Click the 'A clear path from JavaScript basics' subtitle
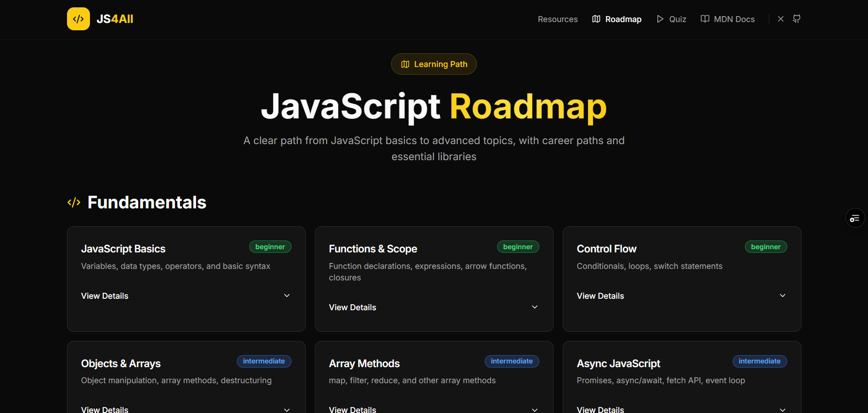 pos(434,148)
